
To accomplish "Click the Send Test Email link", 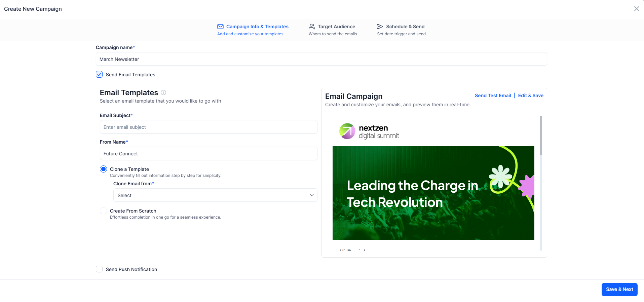I will pyautogui.click(x=493, y=96).
